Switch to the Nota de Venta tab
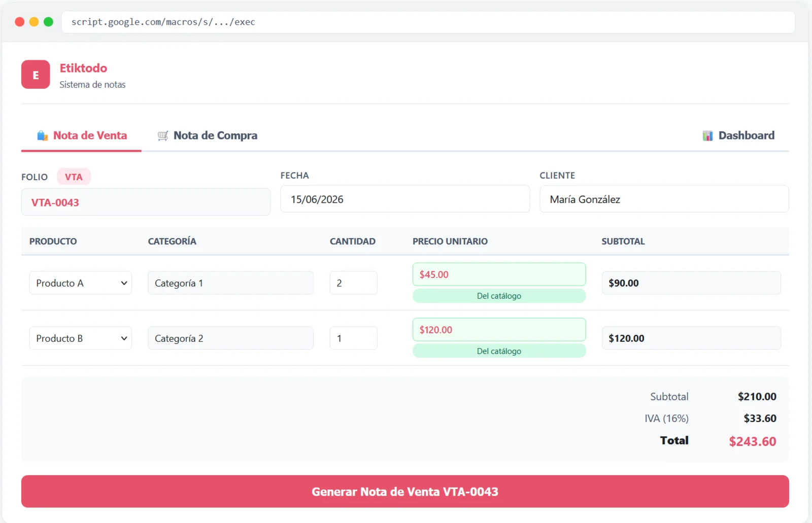This screenshot has width=812, height=523. click(x=81, y=135)
